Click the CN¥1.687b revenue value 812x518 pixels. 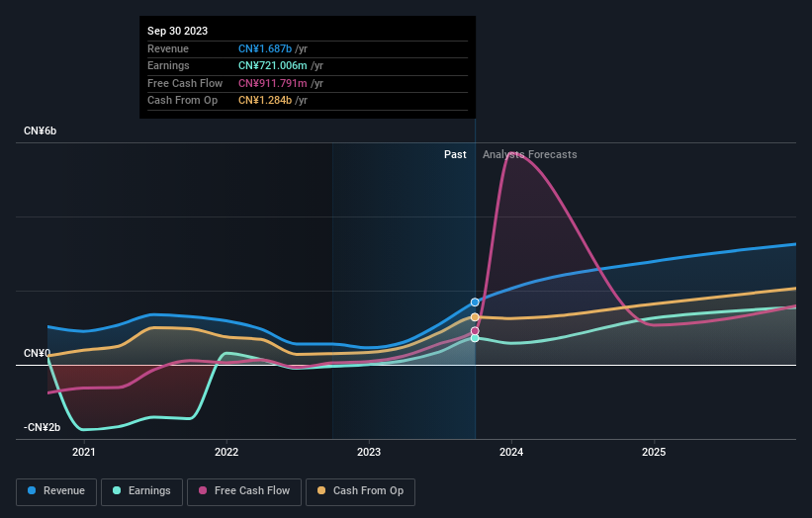tap(265, 48)
